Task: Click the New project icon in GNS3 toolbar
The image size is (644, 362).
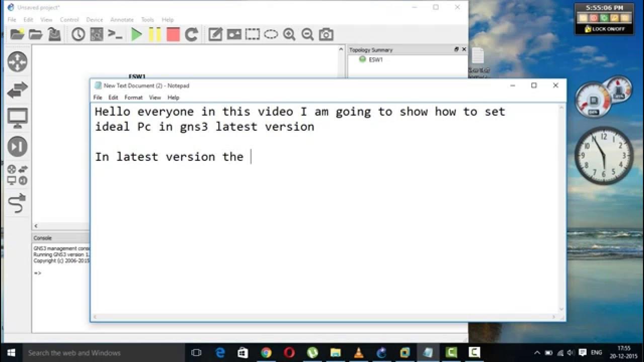Action: [x=17, y=34]
